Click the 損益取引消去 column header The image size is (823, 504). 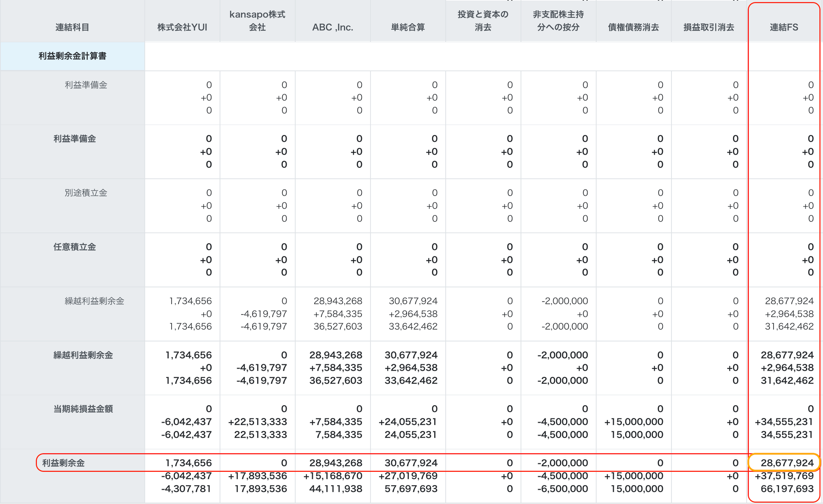708,27
